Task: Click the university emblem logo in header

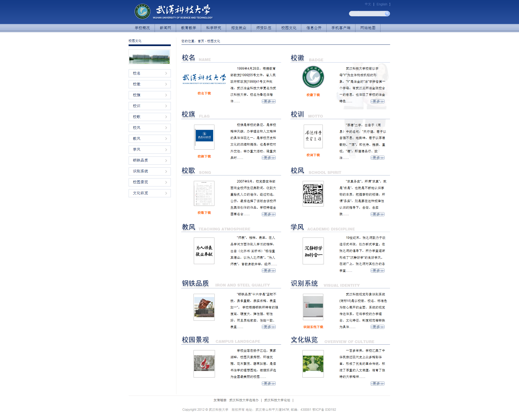Action: click(142, 11)
